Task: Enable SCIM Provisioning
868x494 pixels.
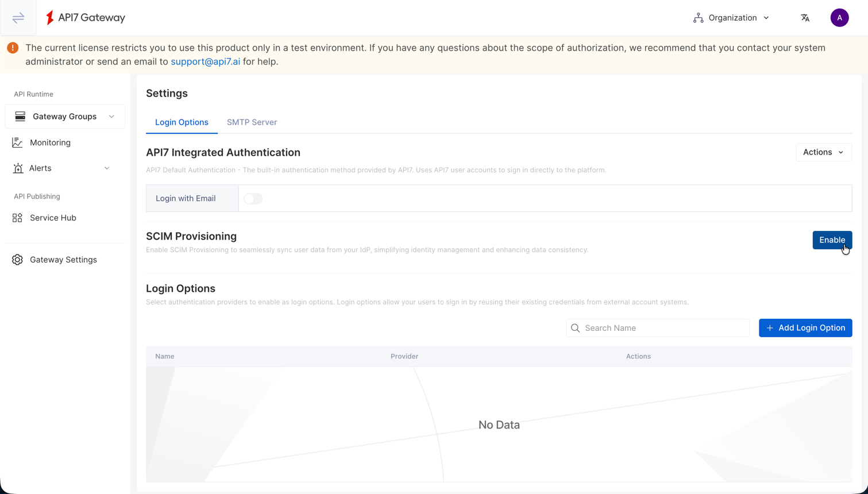Action: coord(832,240)
